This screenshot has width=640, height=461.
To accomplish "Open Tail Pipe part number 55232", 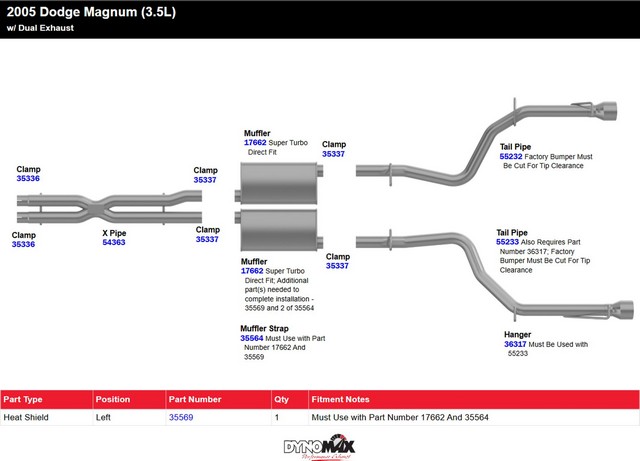I will [509, 157].
